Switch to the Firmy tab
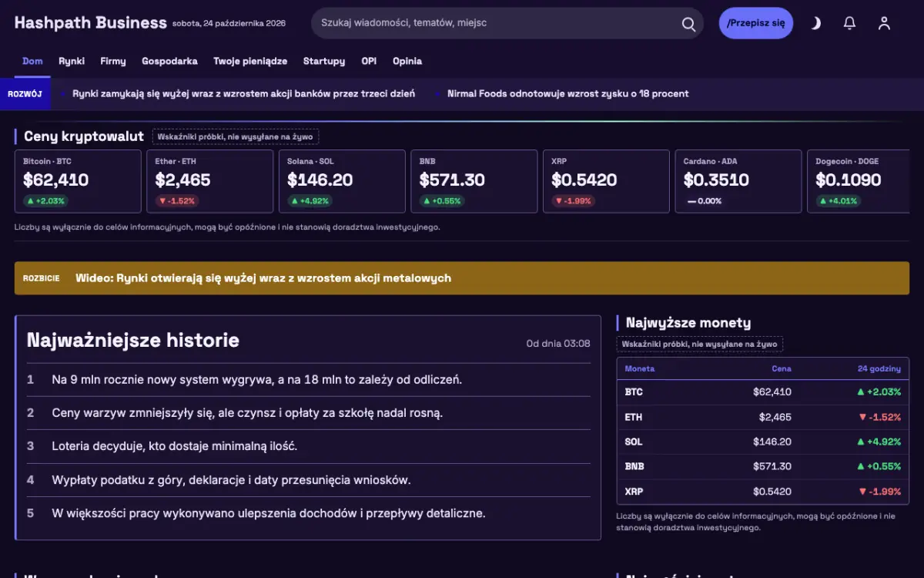 [113, 62]
